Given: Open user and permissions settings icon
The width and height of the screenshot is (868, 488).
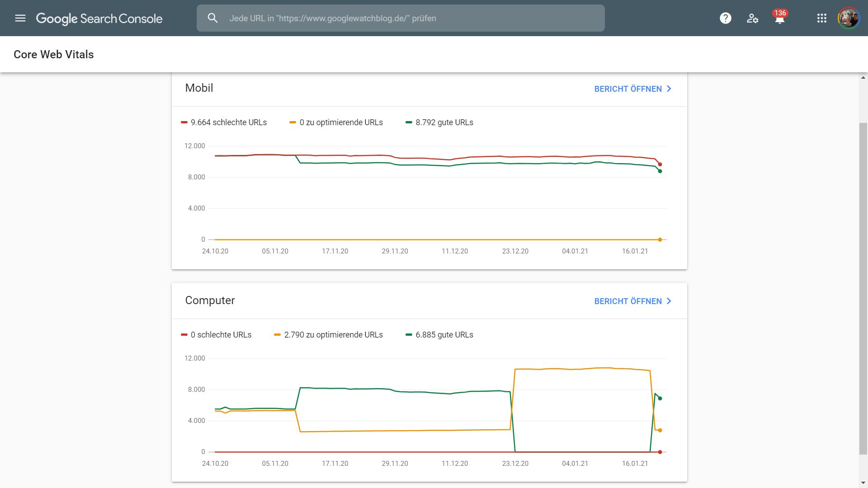Looking at the screenshot, I should 752,18.
